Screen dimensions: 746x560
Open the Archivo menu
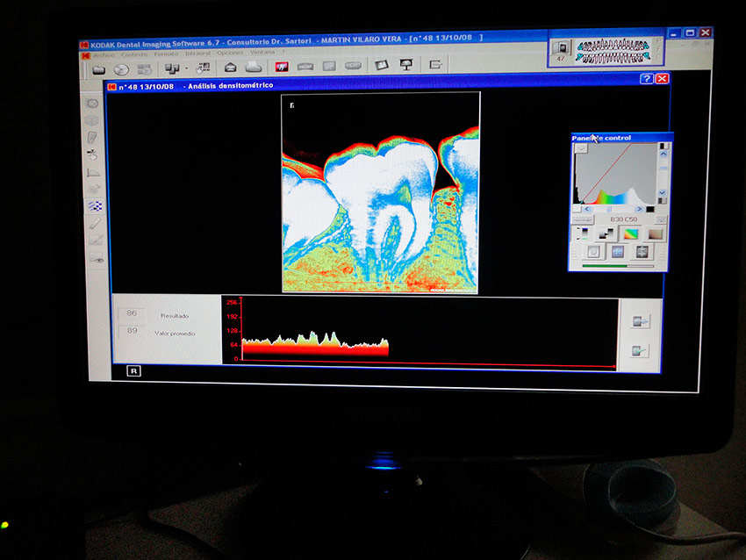click(105, 54)
